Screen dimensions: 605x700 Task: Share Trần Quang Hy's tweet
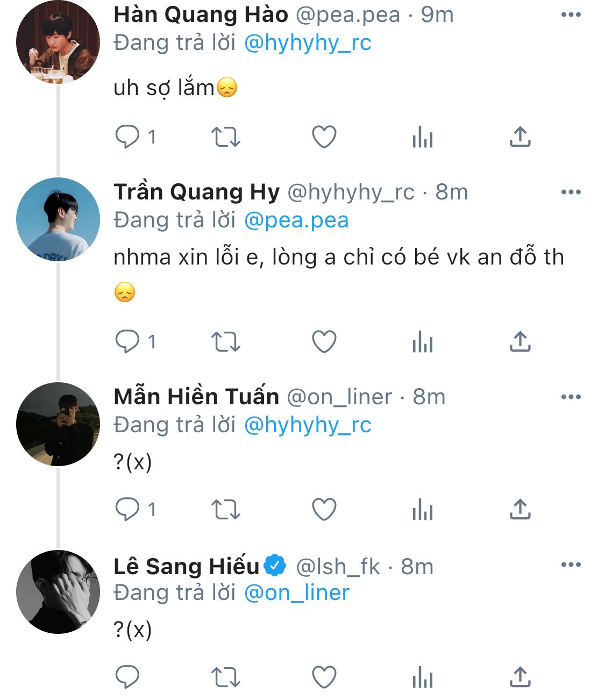pos(520,341)
